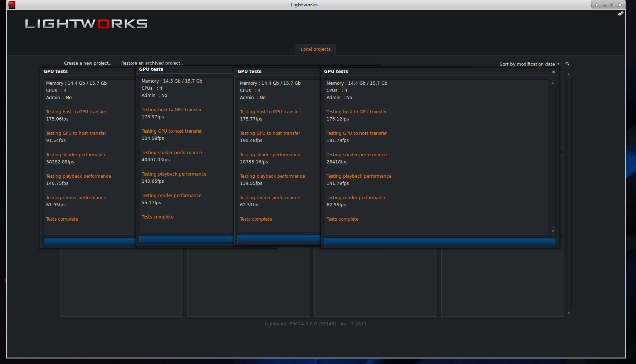This screenshot has height=364, width=636.
Task: Click the rightmost GPU tests progress bar
Action: pos(439,241)
